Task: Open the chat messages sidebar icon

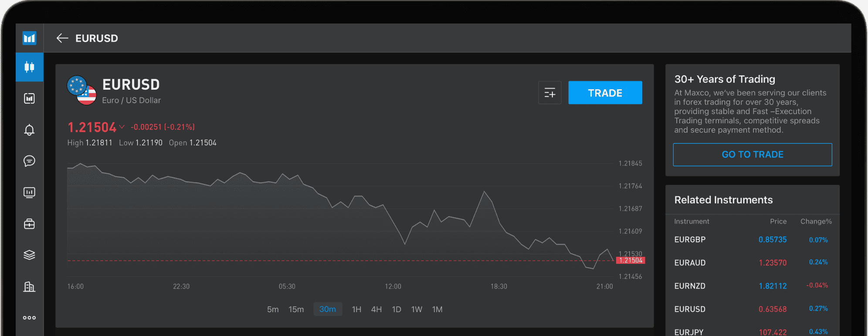Action: (x=29, y=161)
